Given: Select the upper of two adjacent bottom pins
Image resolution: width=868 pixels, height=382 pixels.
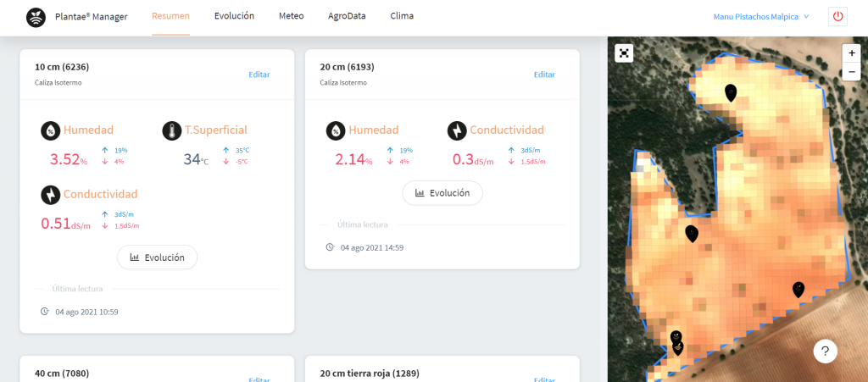Looking at the screenshot, I should click(x=676, y=336).
